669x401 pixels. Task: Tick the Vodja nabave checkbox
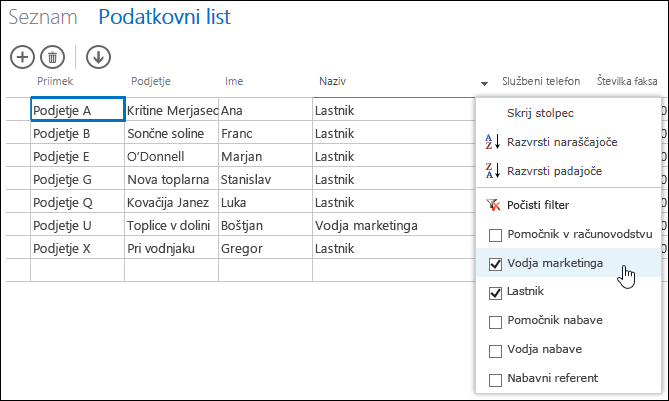click(495, 351)
